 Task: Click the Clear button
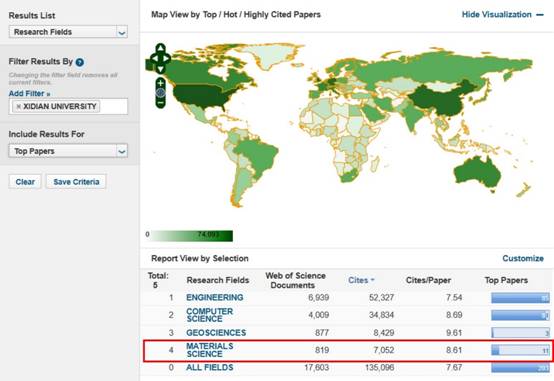(25, 182)
